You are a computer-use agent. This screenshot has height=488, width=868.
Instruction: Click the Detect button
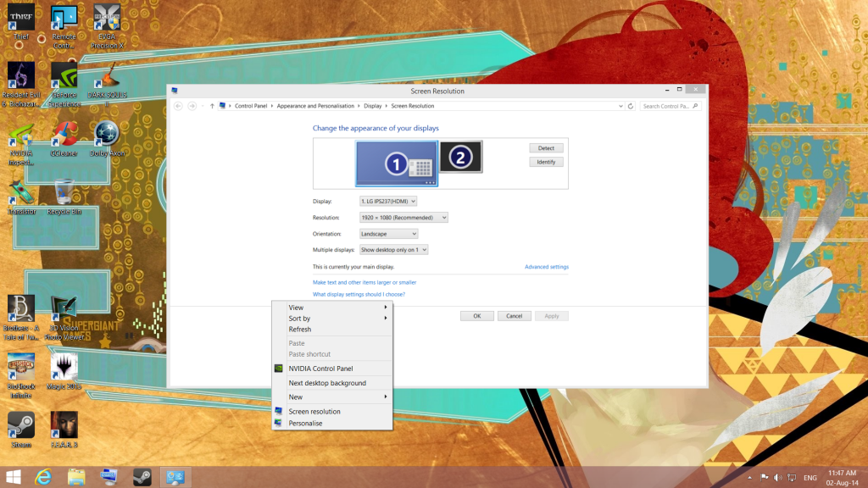coord(546,148)
